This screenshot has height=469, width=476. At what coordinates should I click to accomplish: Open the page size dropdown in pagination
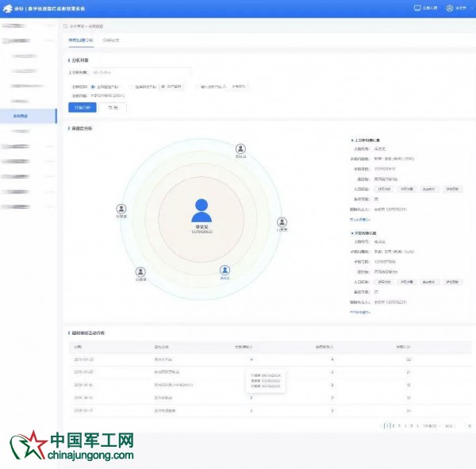tap(432, 425)
